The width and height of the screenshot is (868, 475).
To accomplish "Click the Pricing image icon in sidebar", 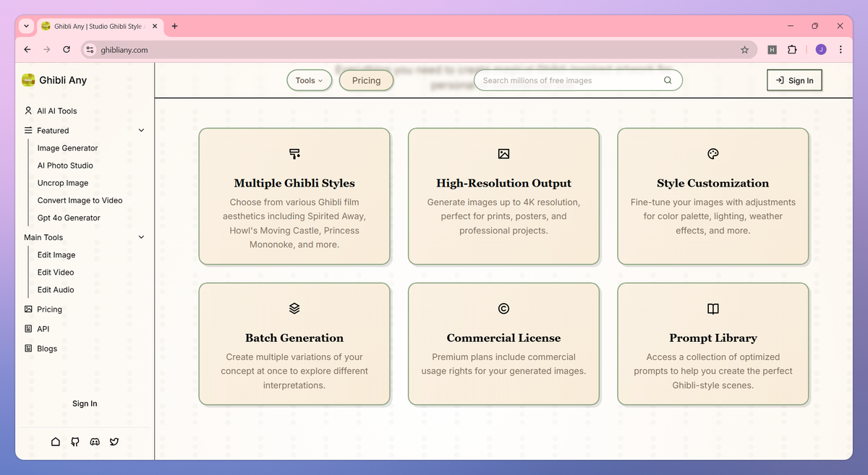I will 28,309.
